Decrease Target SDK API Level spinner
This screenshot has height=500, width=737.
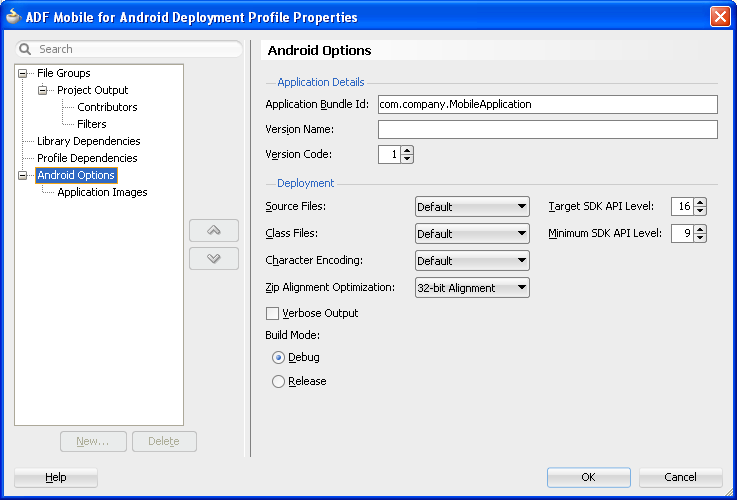700,211
